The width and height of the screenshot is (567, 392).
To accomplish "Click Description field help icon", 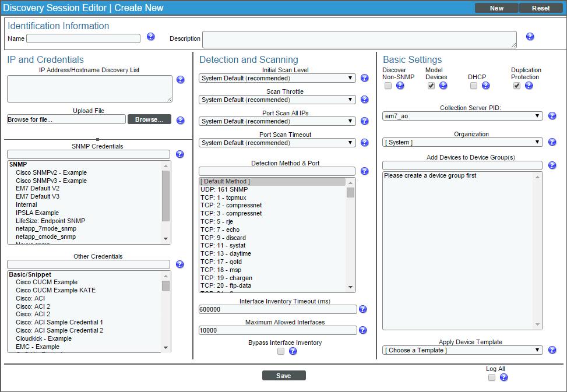I will pos(530,37).
